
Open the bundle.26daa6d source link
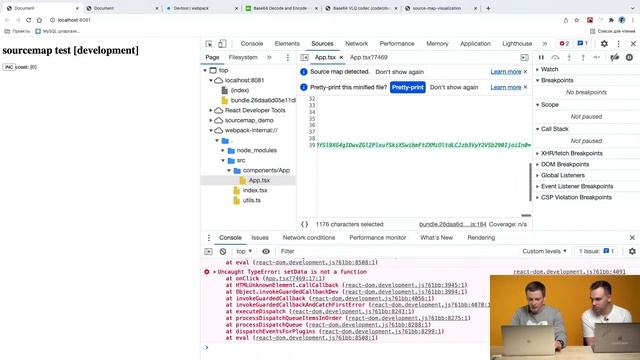(452, 224)
